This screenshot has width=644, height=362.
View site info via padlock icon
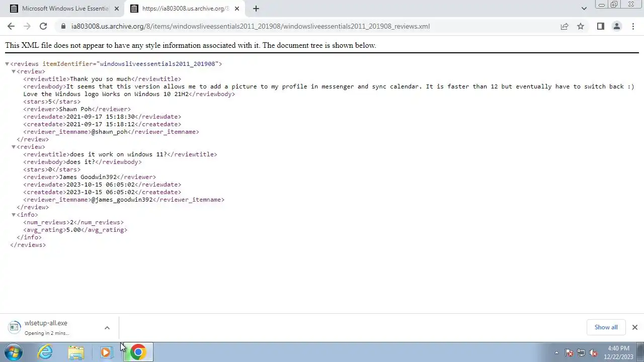pyautogui.click(x=63, y=26)
